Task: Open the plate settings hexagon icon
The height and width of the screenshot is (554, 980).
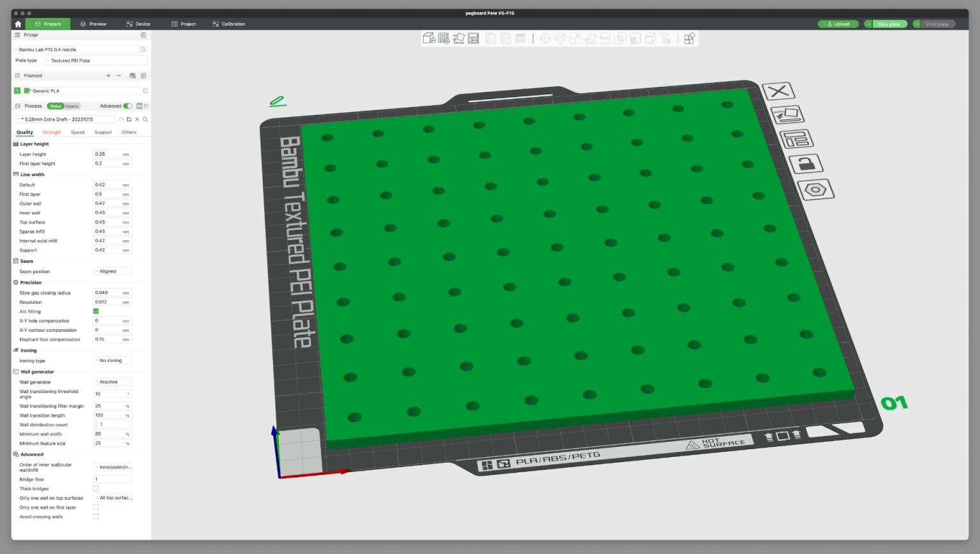Action: (817, 189)
